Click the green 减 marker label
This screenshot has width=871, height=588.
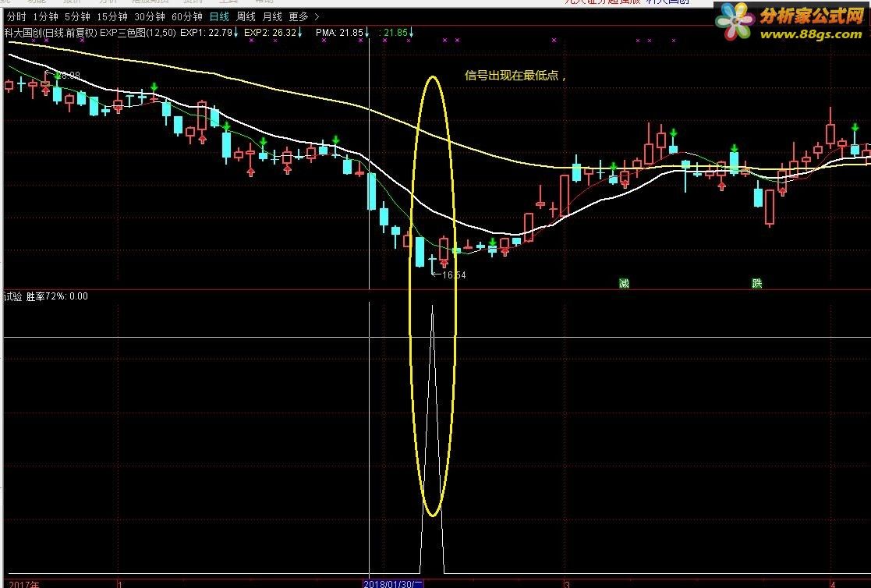(624, 283)
